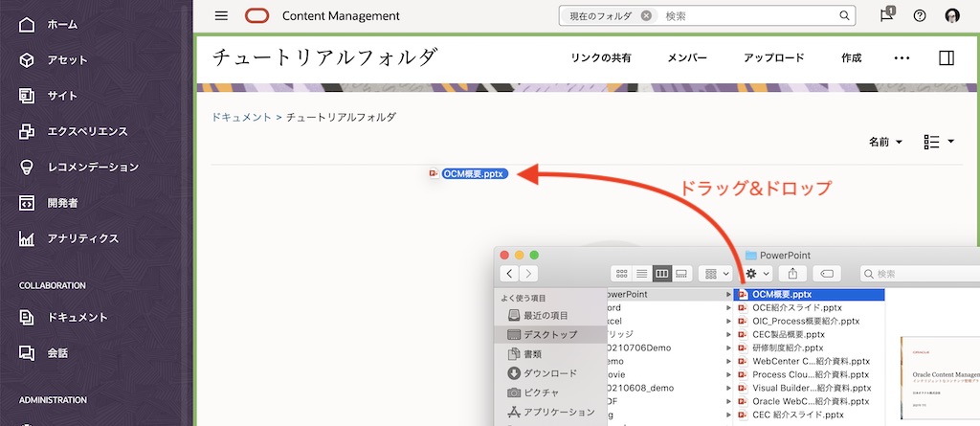980x426 pixels.
Task: Switch Finder to column view
Action: [661, 274]
